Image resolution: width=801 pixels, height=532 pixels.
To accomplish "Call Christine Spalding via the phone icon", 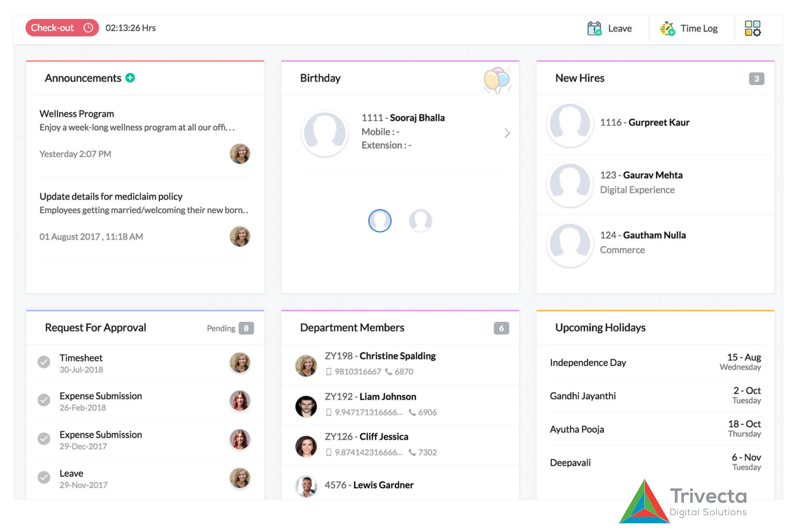I will point(389,372).
